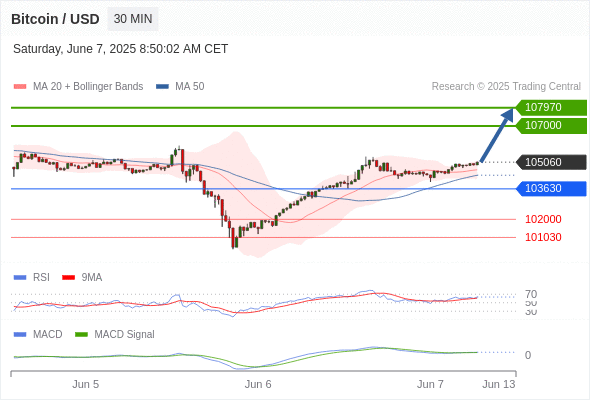590x400 pixels.
Task: Click the MACD blue legend swatch
Action: (x=20, y=335)
